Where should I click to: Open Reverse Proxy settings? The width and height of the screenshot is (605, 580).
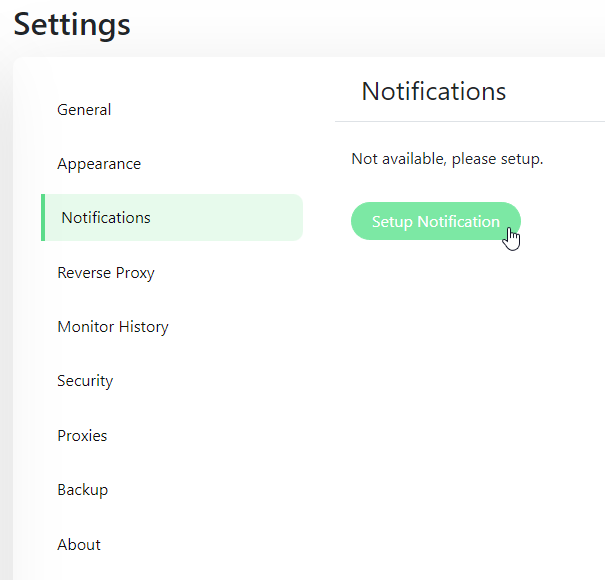[106, 273]
